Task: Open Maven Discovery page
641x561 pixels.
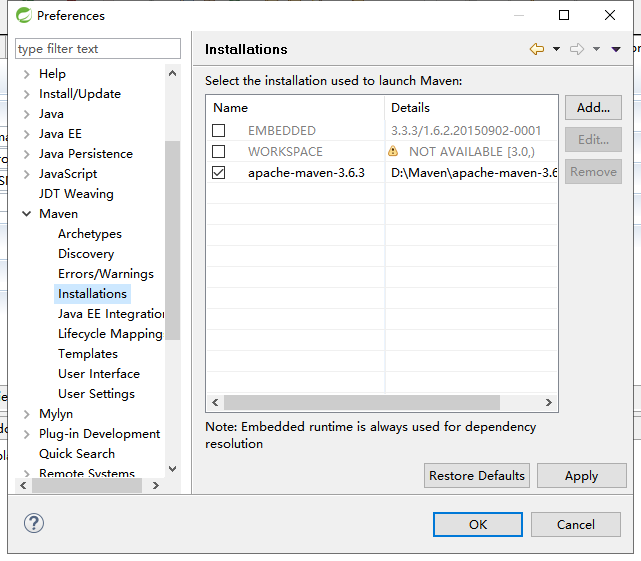Action: [86, 254]
